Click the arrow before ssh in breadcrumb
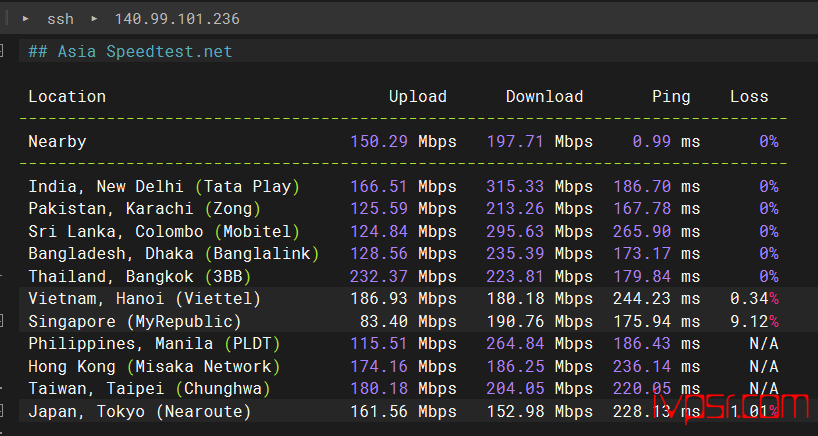The width and height of the screenshot is (818, 436). [x=26, y=19]
